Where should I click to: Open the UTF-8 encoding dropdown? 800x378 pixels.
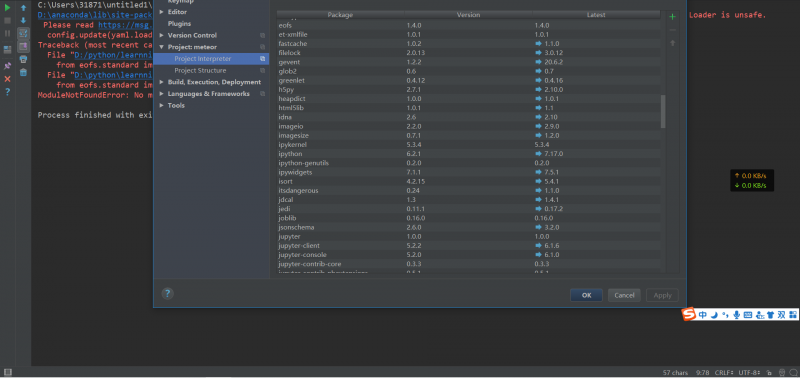(749, 372)
